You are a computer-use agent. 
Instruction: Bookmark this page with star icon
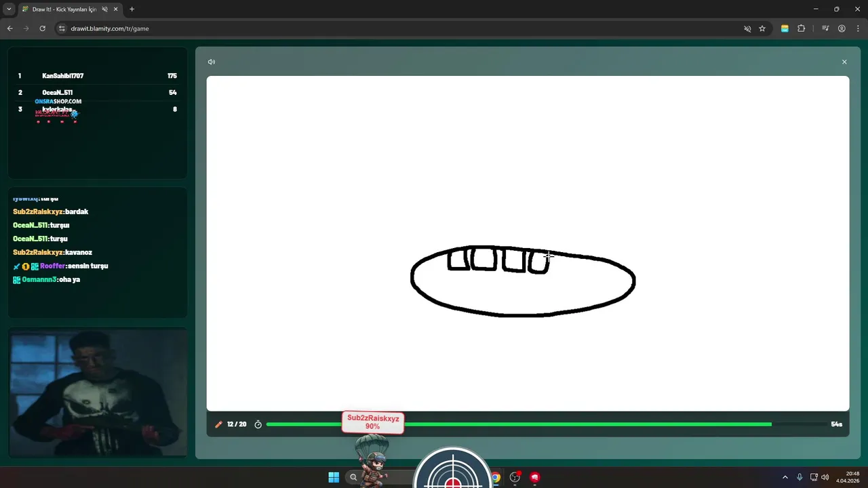762,28
